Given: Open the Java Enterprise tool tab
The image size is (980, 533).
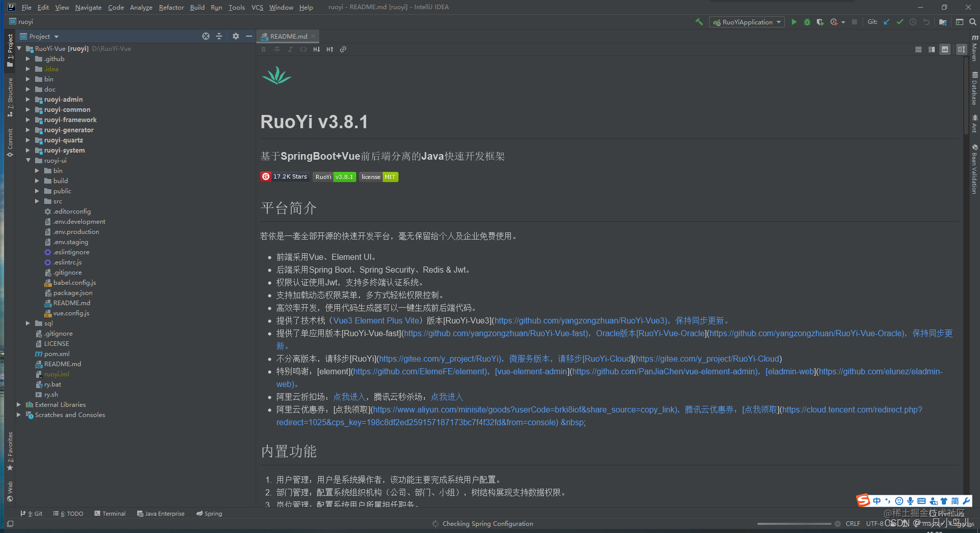Looking at the screenshot, I should coord(161,514).
